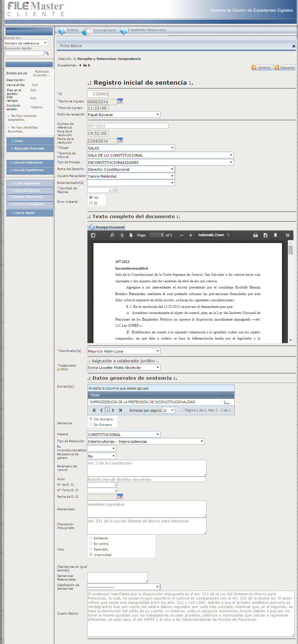
Task: Open calendar for Fecha de ingreso
Action: (120, 101)
